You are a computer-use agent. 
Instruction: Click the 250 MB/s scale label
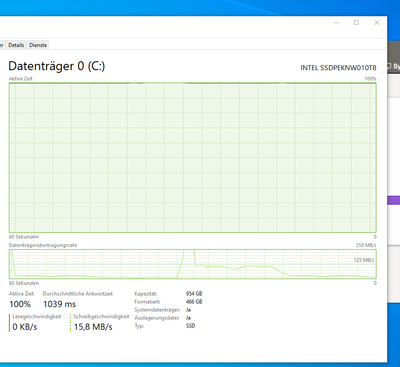(x=366, y=245)
